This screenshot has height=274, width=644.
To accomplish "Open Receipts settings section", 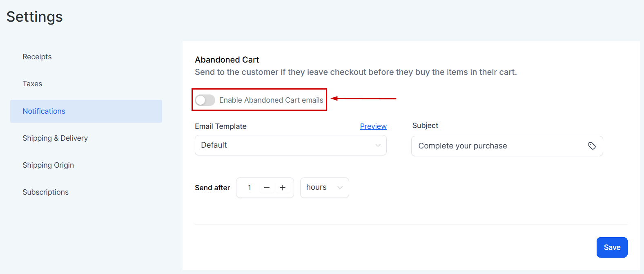I will (x=37, y=57).
